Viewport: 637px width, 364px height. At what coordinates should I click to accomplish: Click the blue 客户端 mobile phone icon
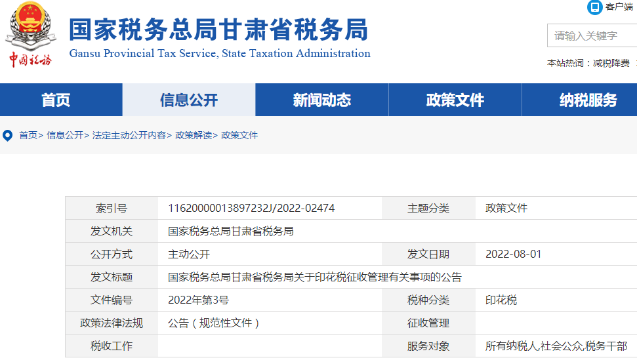coord(594,7)
